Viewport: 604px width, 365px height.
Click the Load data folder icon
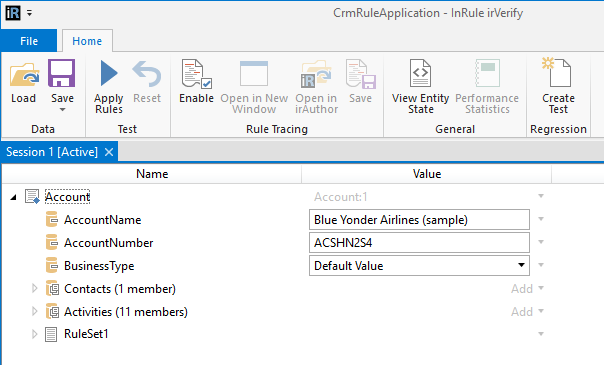click(24, 75)
